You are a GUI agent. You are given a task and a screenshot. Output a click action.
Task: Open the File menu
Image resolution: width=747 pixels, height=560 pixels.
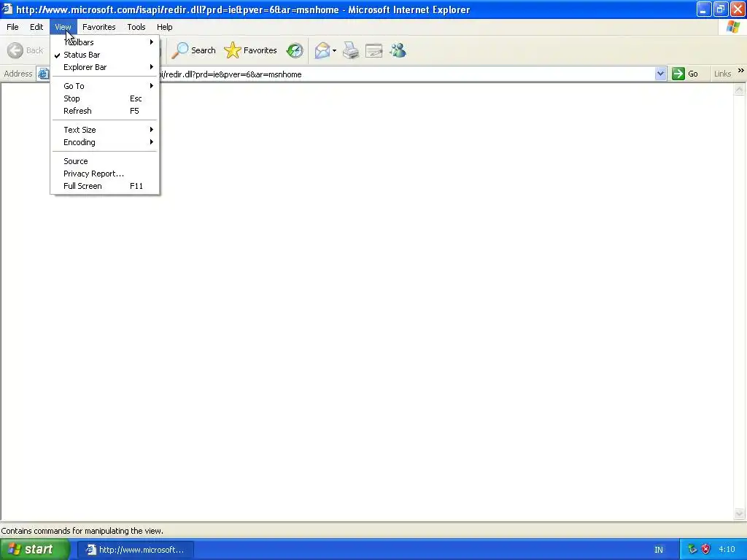[x=12, y=27]
